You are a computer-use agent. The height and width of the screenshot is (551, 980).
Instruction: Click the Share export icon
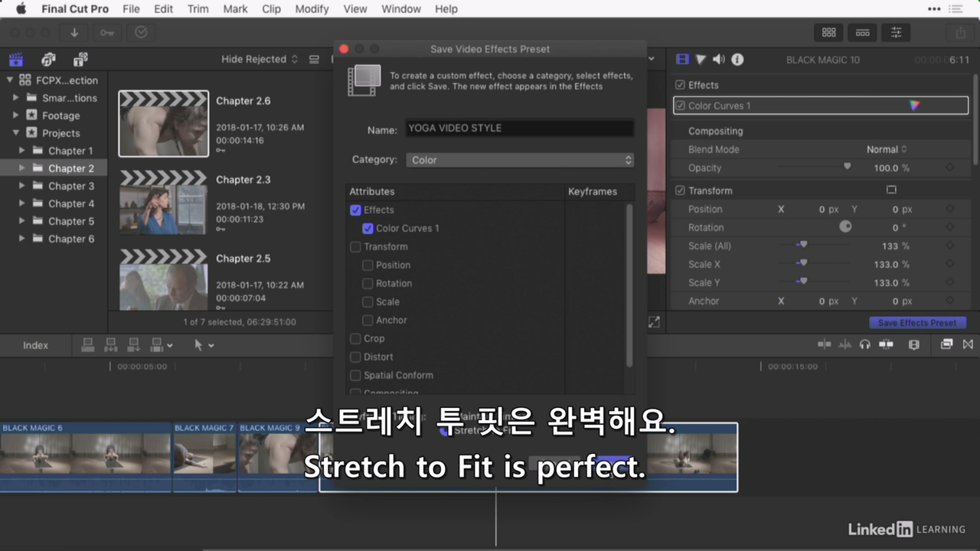click(x=960, y=32)
